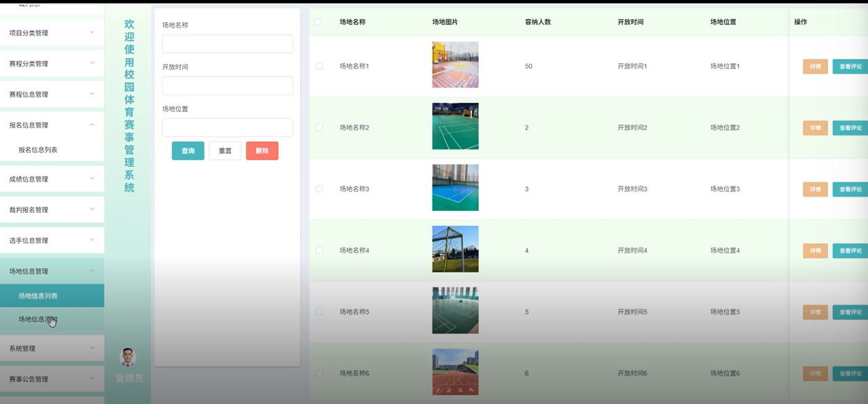Screen dimensions: 868x404
Task: Check the box for 场地名称2 row
Action: coord(319,127)
